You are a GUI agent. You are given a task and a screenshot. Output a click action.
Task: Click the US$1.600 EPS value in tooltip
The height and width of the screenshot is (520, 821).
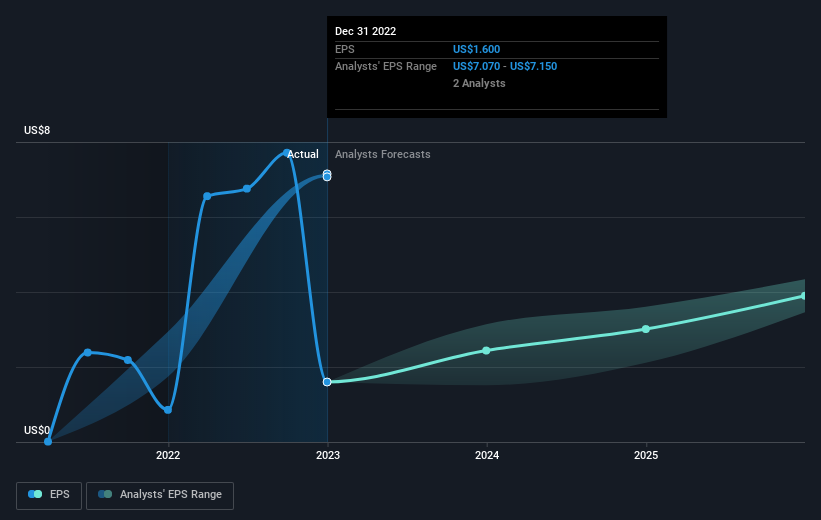(x=476, y=49)
